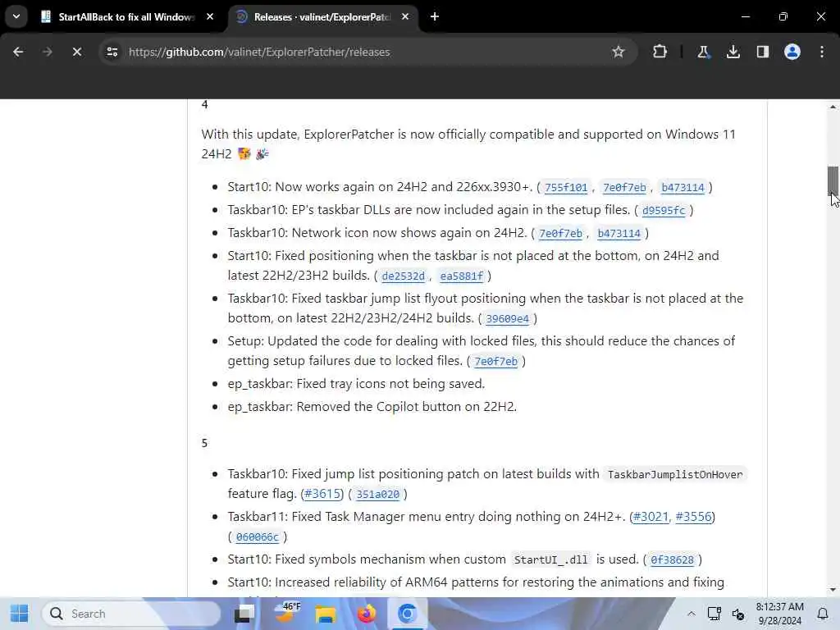Open commit 7e0f7eb in Start10 24H2 line
This screenshot has width=840, height=630.
(x=624, y=188)
